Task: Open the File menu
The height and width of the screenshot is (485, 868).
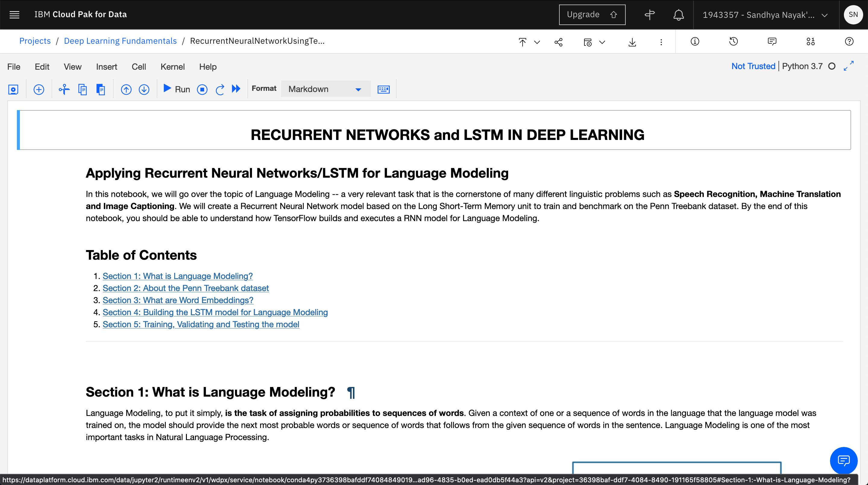Action: tap(13, 67)
